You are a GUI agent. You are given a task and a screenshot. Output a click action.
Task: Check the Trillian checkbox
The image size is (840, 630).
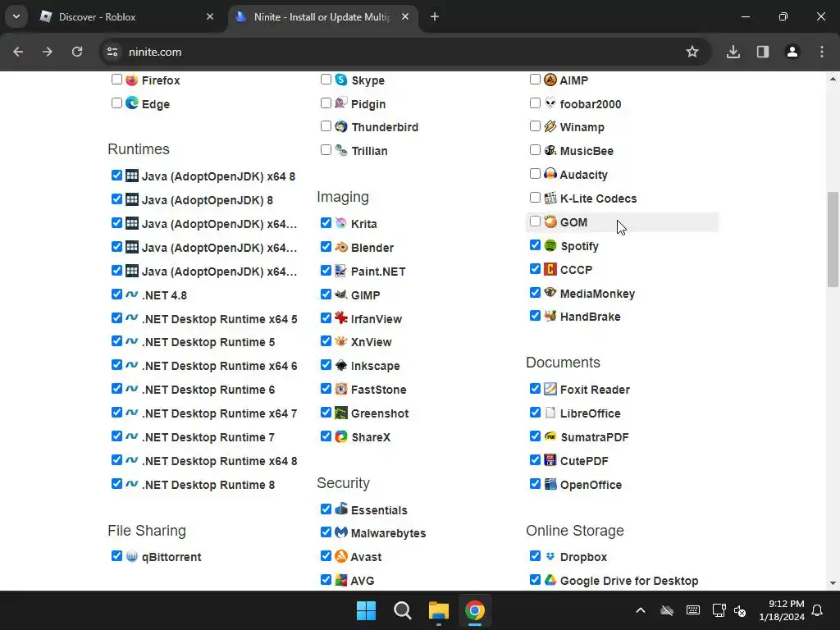326,150
